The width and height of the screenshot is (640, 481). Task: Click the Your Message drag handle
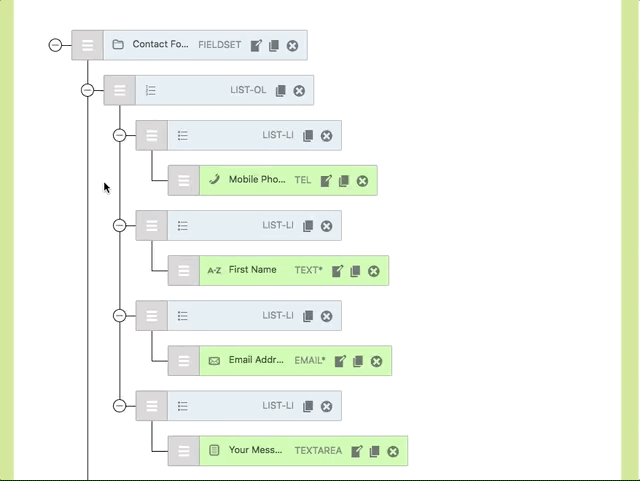pyautogui.click(x=184, y=451)
